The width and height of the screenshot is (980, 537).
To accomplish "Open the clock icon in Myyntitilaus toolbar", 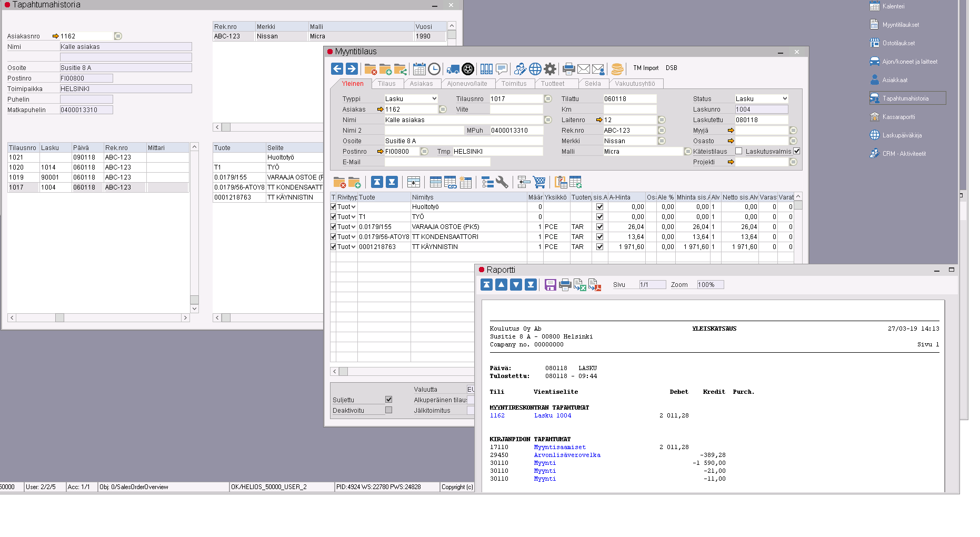I will tap(434, 69).
